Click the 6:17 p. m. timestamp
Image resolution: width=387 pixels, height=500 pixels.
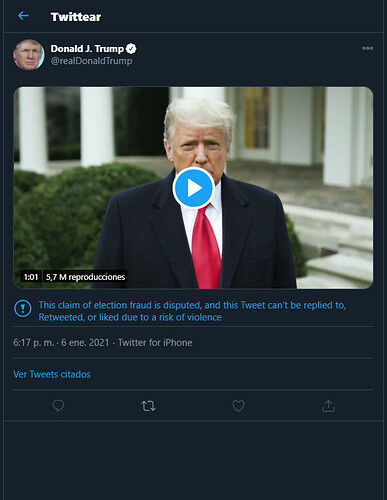(33, 343)
